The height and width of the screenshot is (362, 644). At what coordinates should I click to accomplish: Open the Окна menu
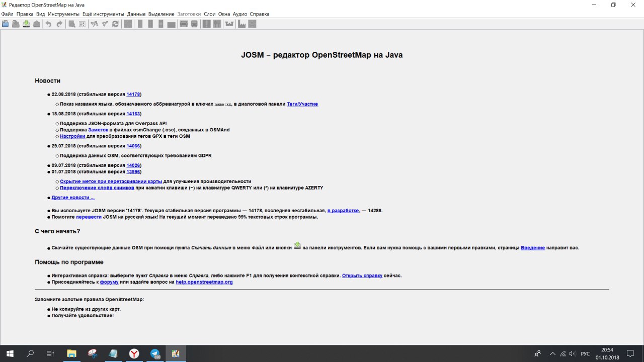[x=224, y=14]
